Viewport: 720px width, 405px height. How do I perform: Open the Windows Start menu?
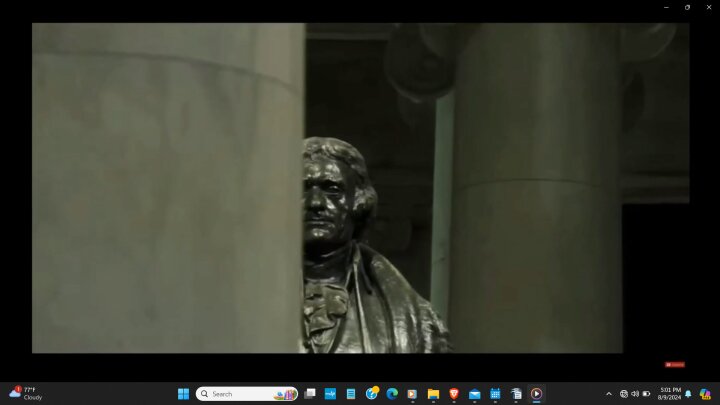point(183,394)
